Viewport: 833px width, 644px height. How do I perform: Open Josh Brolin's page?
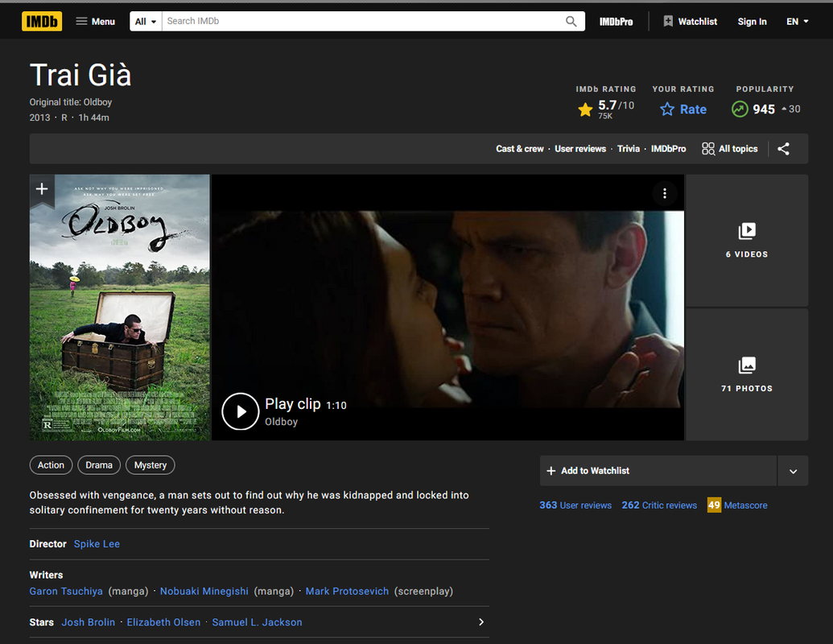pyautogui.click(x=89, y=622)
